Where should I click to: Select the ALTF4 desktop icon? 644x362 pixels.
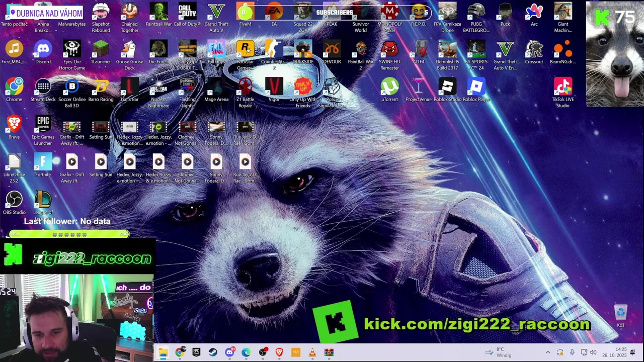pos(418,53)
